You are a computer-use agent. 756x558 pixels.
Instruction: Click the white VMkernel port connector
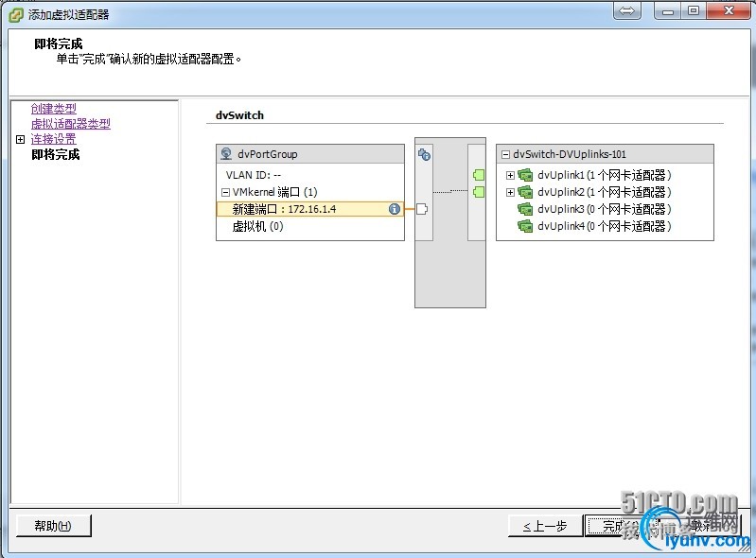(x=422, y=209)
